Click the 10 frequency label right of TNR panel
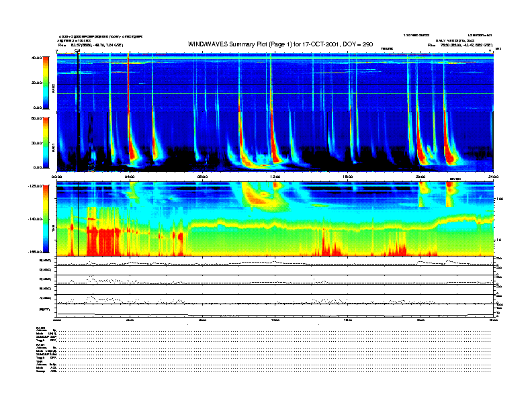The height and width of the screenshot is (411, 532). (x=498, y=240)
